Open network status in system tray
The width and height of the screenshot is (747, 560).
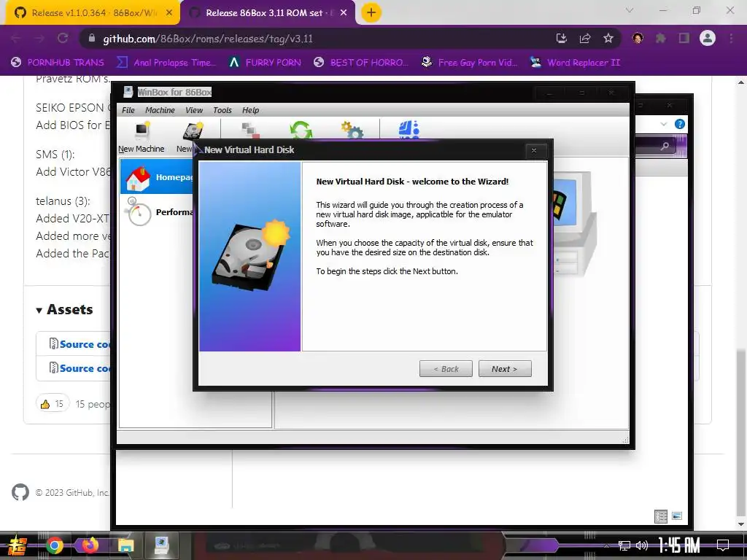[x=624, y=545]
